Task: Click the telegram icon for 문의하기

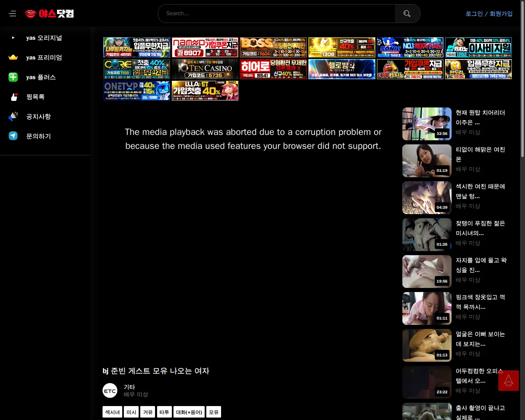Action: (13, 136)
